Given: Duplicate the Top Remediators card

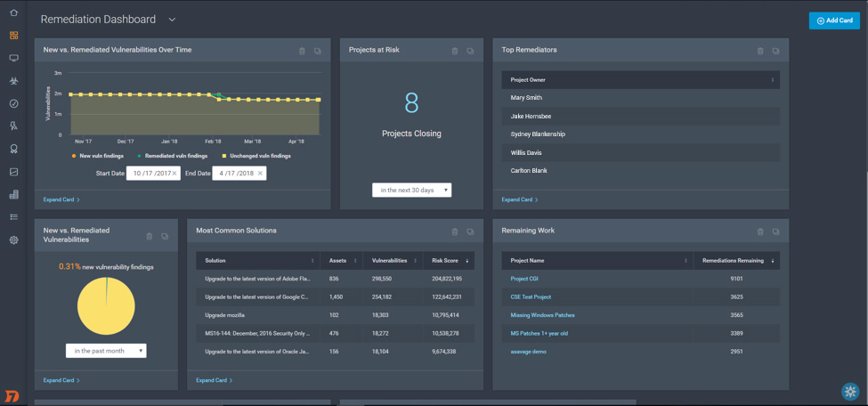Looking at the screenshot, I should [775, 51].
